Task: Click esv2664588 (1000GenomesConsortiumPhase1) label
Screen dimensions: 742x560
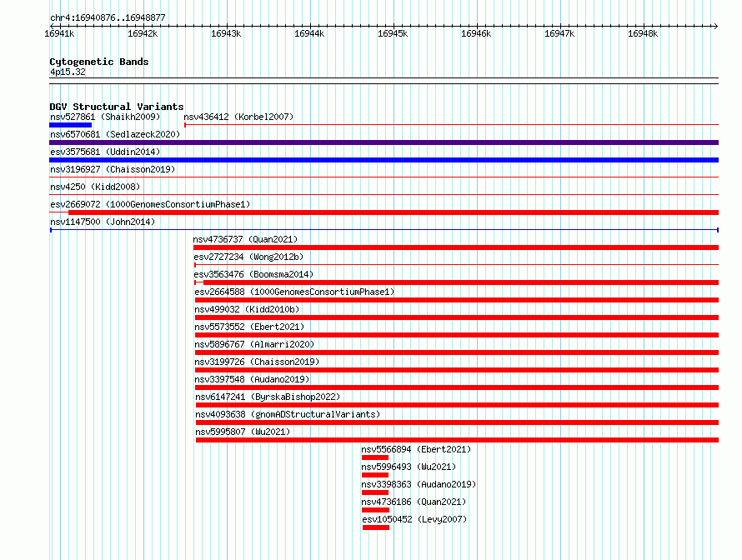Action: (x=294, y=292)
